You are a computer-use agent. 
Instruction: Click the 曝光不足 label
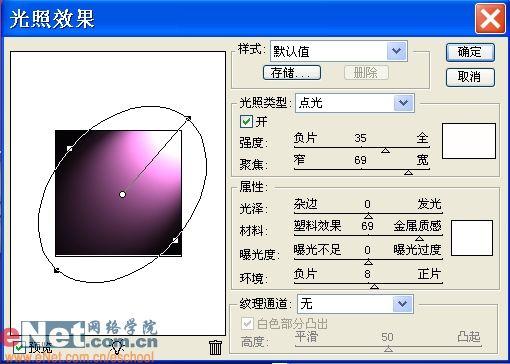click(317, 249)
